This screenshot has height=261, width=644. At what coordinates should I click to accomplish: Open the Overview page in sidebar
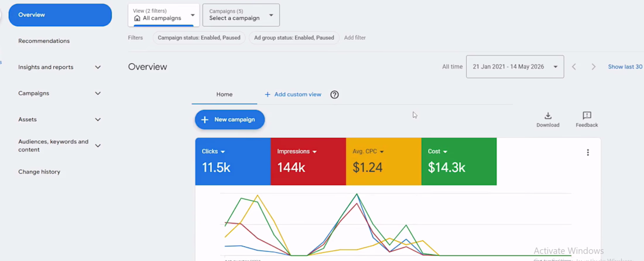(60, 15)
